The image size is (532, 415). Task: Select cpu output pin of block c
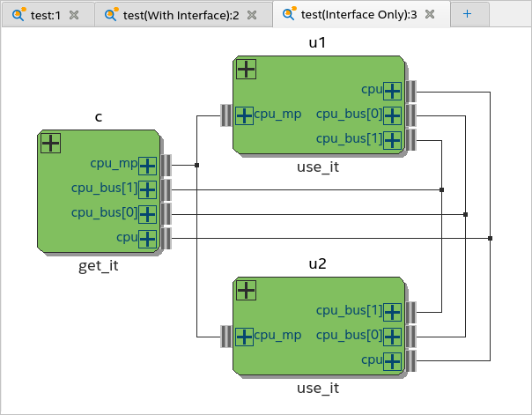166,239
